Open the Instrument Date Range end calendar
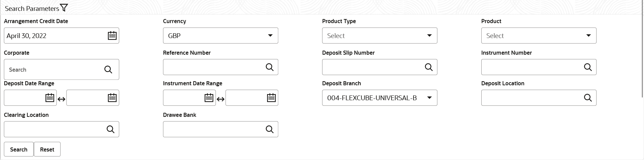 (x=271, y=98)
